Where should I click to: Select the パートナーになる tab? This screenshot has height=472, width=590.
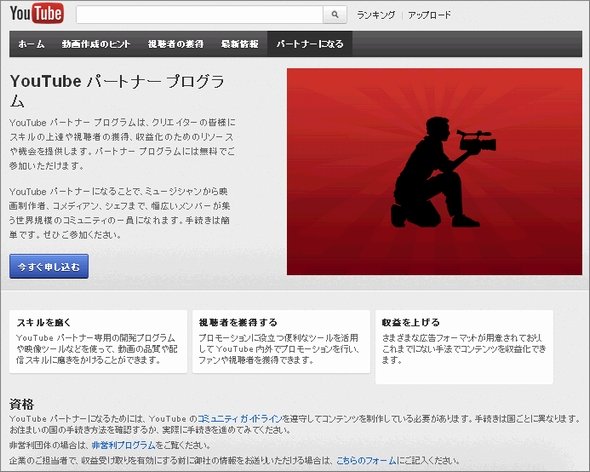point(310,44)
